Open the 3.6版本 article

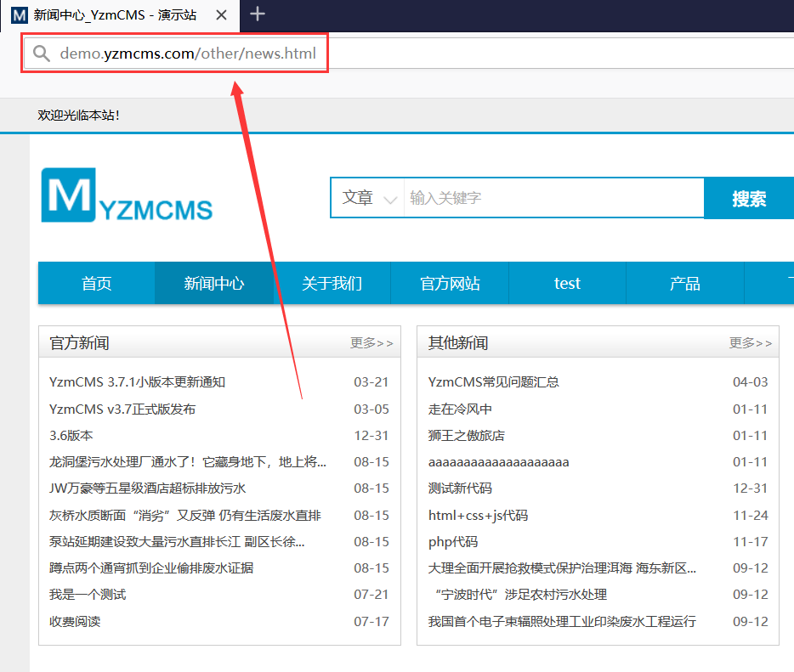pyautogui.click(x=71, y=436)
